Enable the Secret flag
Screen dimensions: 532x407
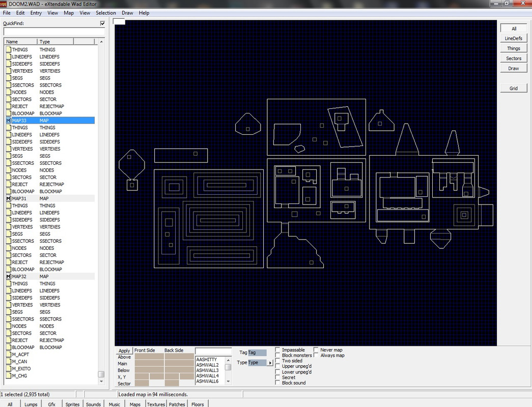(277, 377)
